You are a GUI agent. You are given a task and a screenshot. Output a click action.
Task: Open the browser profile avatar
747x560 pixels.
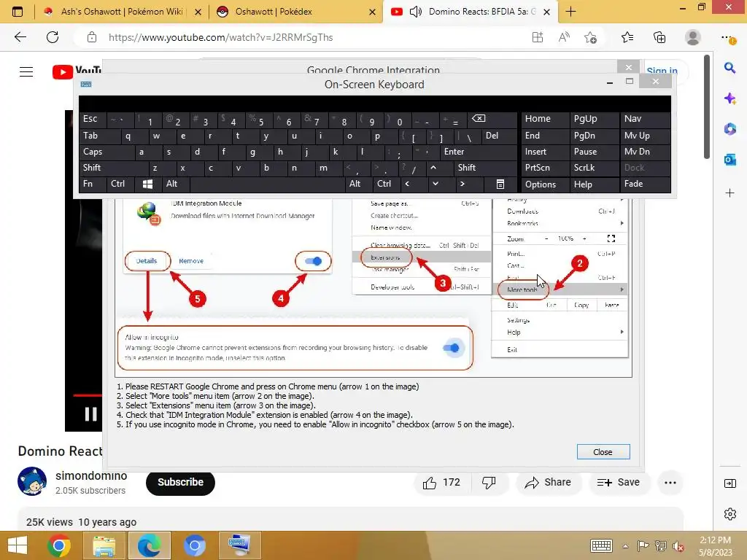pyautogui.click(x=693, y=37)
